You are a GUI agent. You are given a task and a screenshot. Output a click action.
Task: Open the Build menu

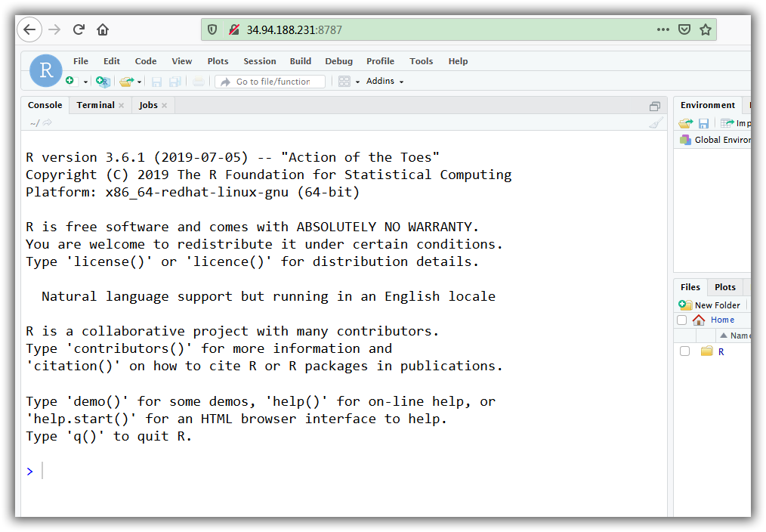click(301, 61)
